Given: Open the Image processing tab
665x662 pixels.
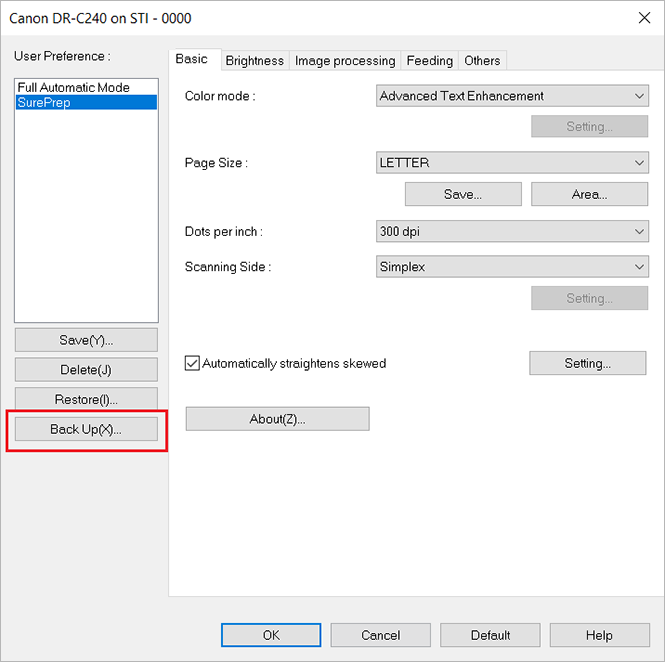Looking at the screenshot, I should coord(344,61).
